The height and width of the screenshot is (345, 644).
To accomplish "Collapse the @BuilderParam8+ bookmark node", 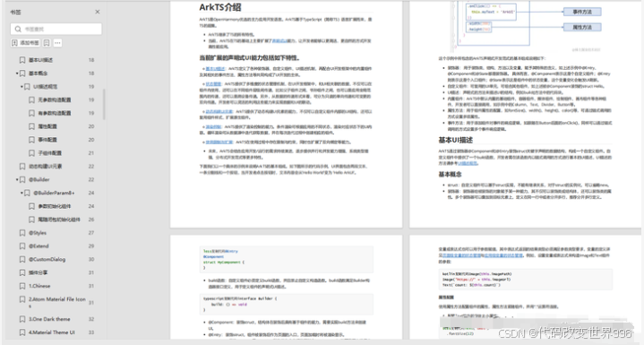I will 21,193.
